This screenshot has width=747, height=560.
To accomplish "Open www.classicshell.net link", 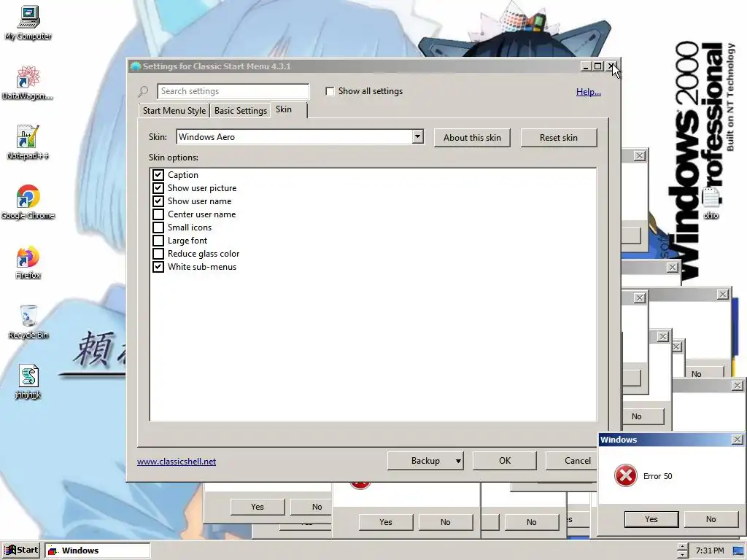I will (177, 462).
